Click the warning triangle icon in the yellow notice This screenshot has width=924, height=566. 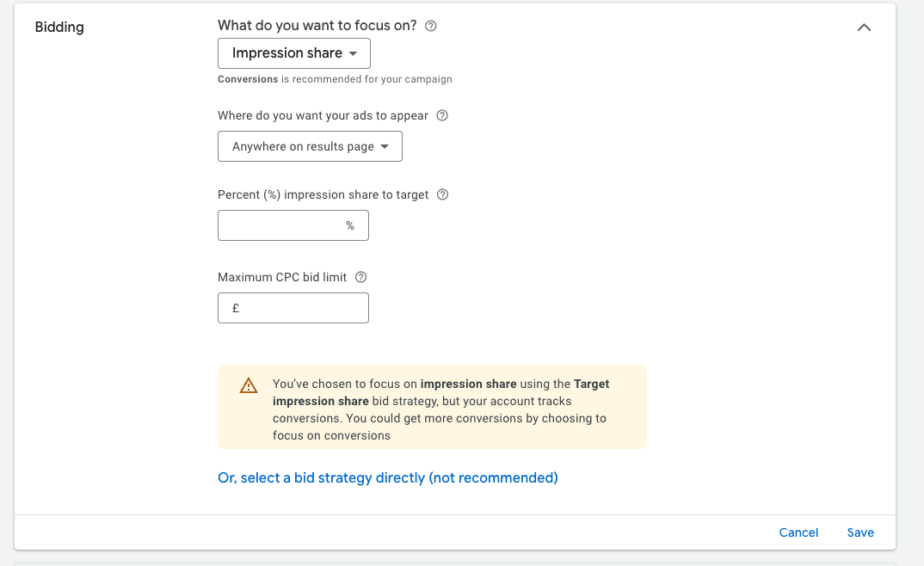point(249,385)
